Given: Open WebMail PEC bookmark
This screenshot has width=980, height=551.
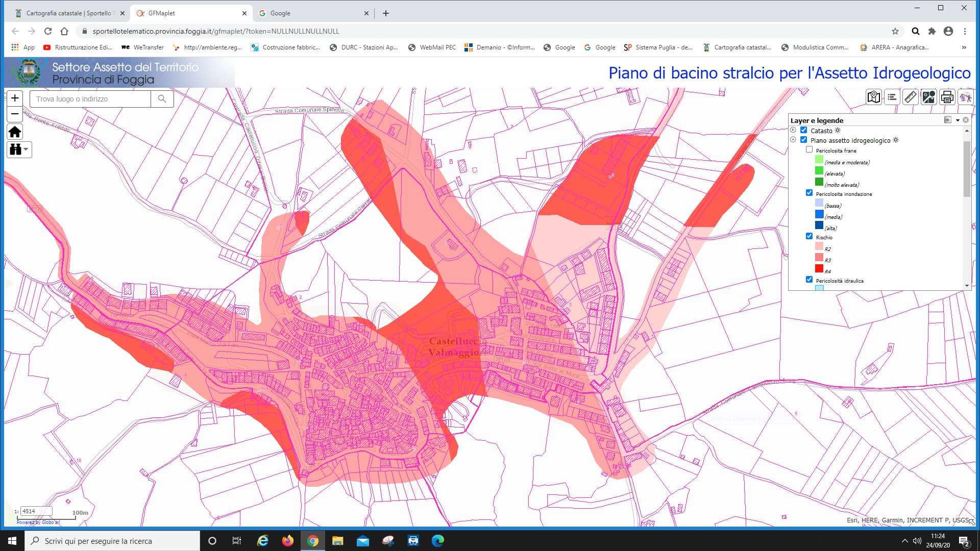Looking at the screenshot, I should 431,47.
